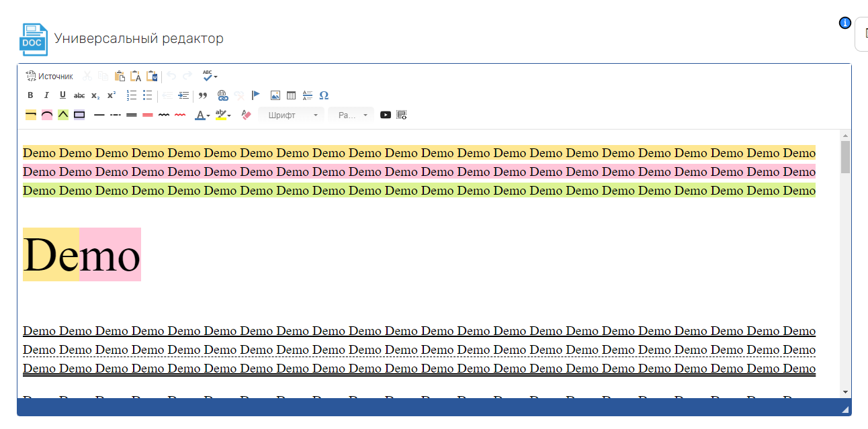This screenshot has width=868, height=429.
Task: Click the dashed-underlined Demo line
Action: click(x=419, y=350)
